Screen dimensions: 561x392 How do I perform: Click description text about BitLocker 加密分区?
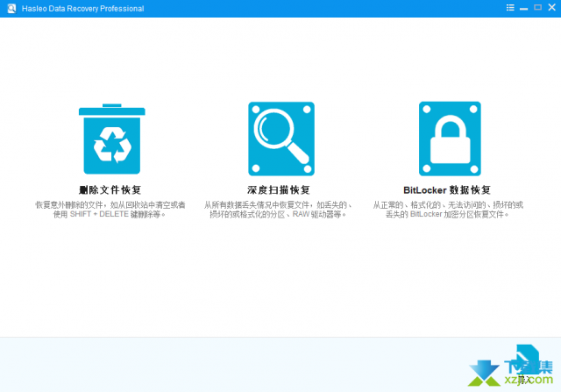point(448,210)
